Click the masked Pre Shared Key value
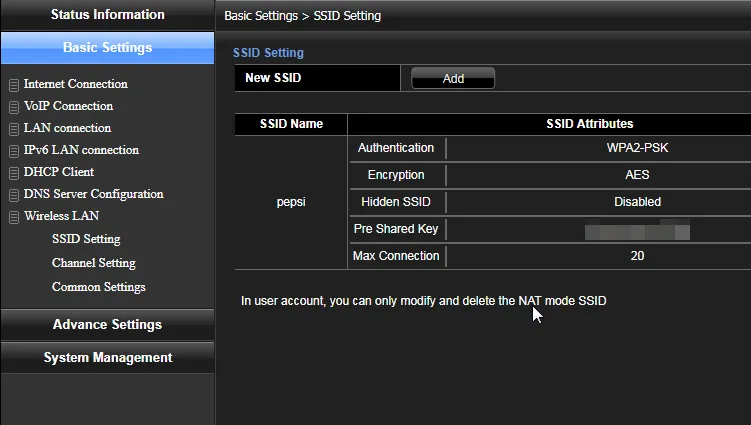This screenshot has width=751, height=425. click(x=637, y=230)
